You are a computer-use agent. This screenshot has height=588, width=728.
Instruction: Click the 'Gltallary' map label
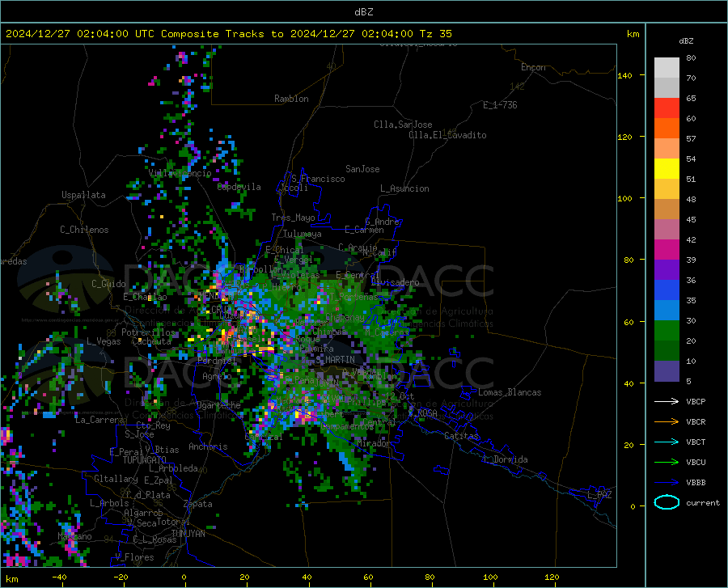point(116,479)
